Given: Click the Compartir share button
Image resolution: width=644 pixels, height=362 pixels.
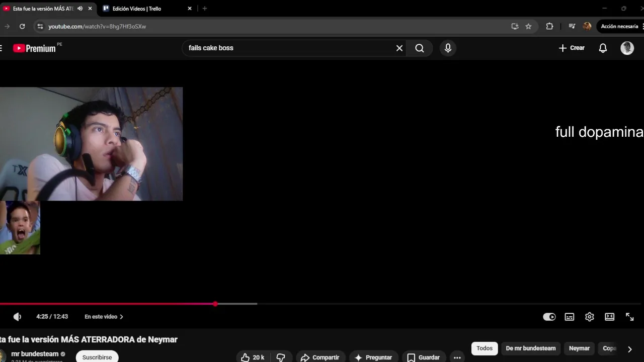Looking at the screenshot, I should [320, 357].
